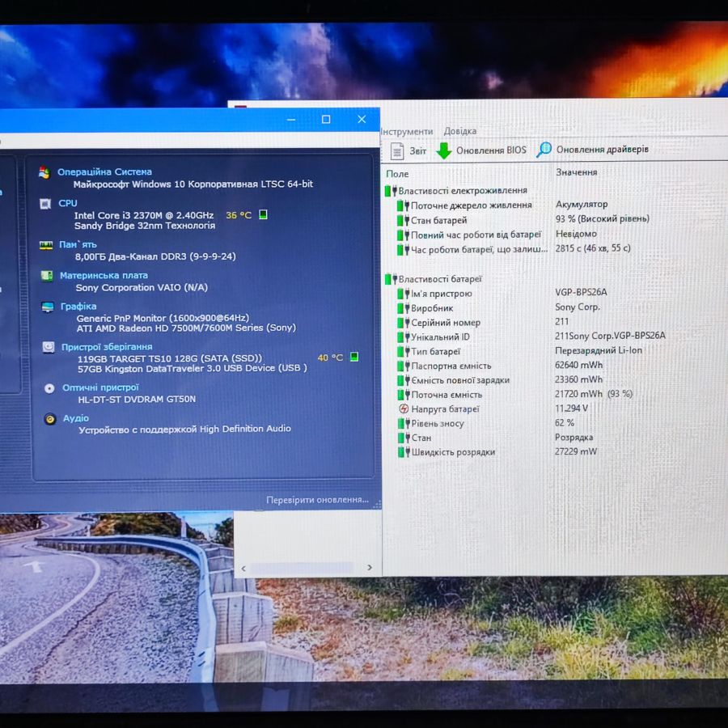The width and height of the screenshot is (728, 728).
Task: Click the VGP-BPS26A value cell
Action: [581, 292]
